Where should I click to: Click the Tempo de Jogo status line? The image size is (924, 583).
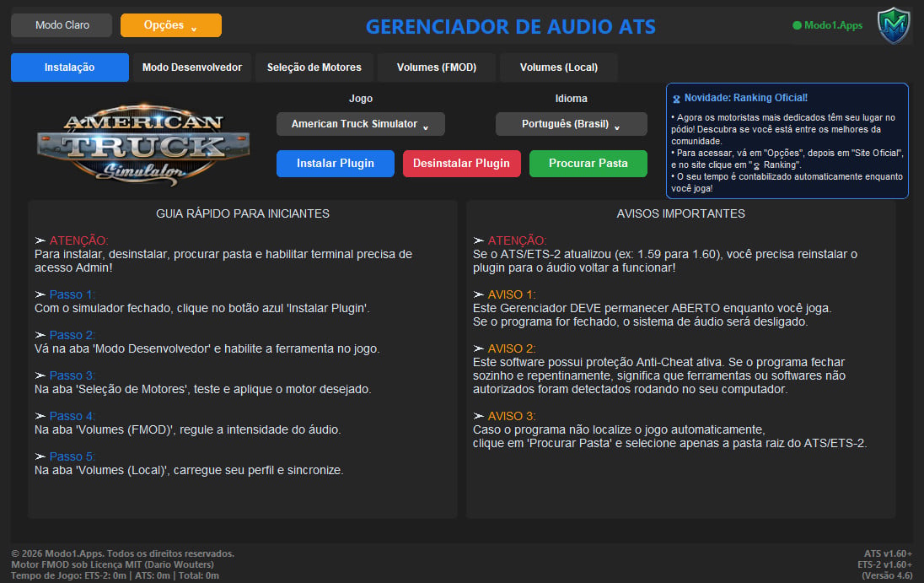tap(115, 576)
